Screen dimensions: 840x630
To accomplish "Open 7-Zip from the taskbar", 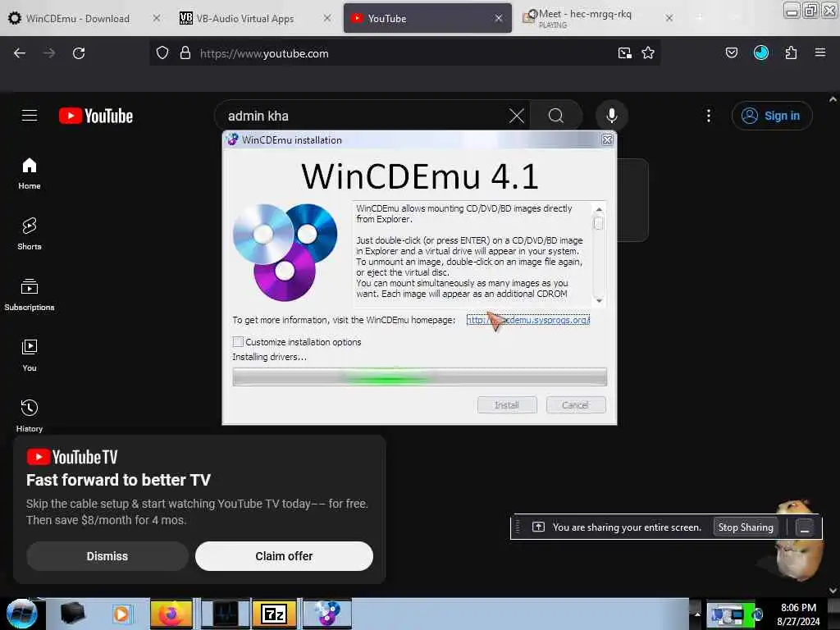I will click(x=274, y=614).
